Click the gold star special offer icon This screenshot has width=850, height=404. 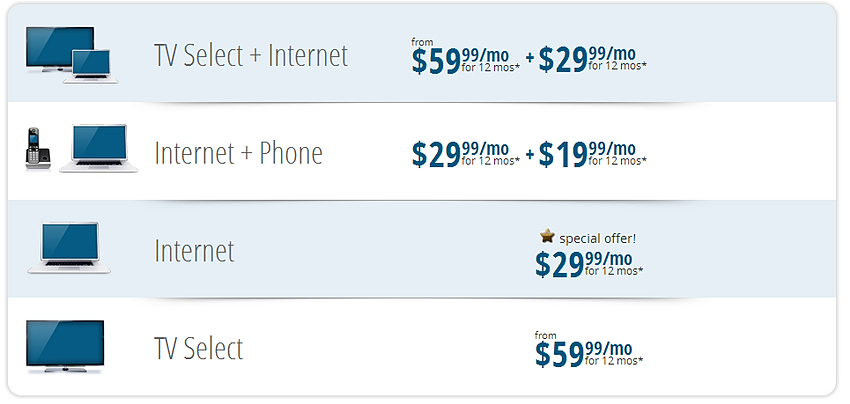547,237
